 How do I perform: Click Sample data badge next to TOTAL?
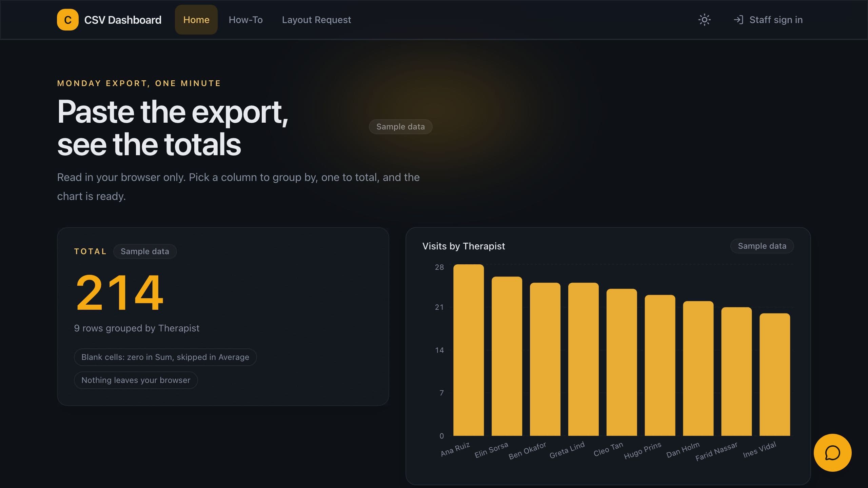(145, 251)
